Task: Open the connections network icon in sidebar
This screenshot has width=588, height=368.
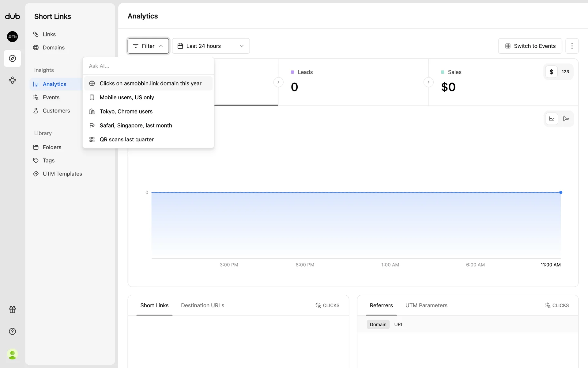Action: pos(13,80)
